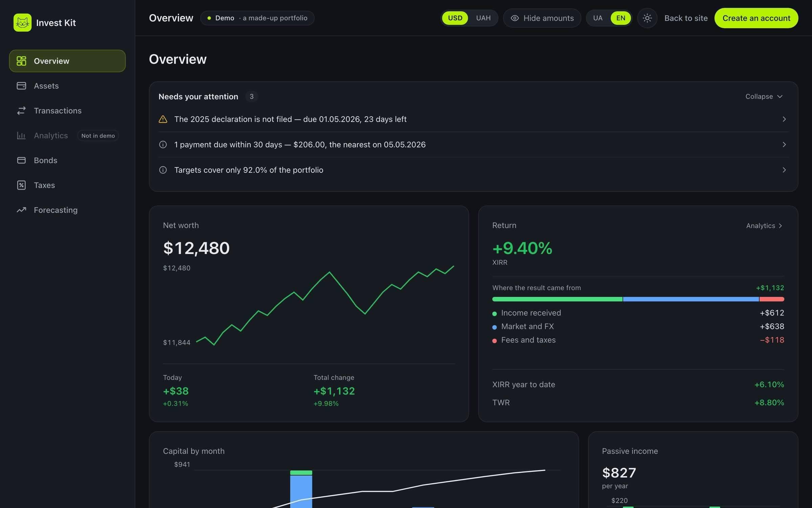Click the Bonds card icon
812x508 pixels.
tap(21, 160)
